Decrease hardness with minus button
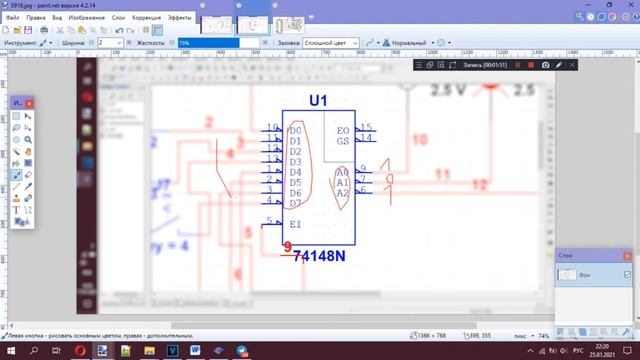The height and width of the screenshot is (360, 640). (172, 43)
